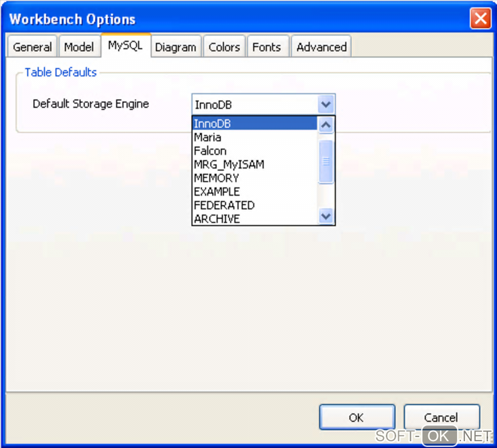Open the Model tab
The height and width of the screenshot is (448, 497).
pyautogui.click(x=79, y=47)
